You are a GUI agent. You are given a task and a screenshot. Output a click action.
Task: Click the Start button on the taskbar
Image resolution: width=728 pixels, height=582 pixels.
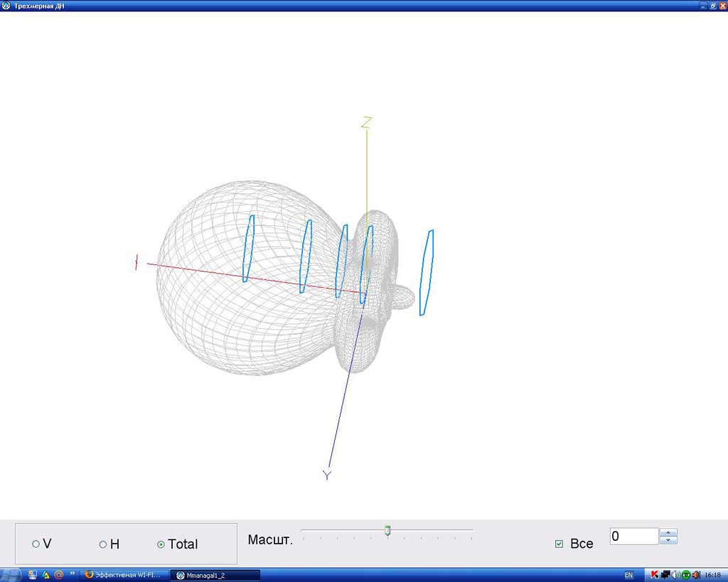click(x=10, y=575)
